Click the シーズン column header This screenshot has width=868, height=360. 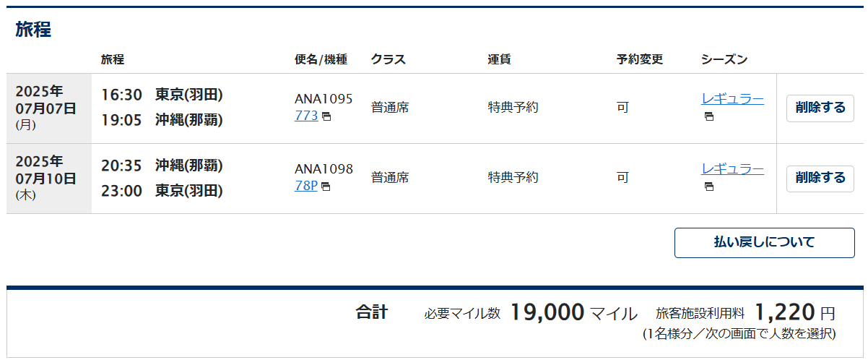[724, 60]
